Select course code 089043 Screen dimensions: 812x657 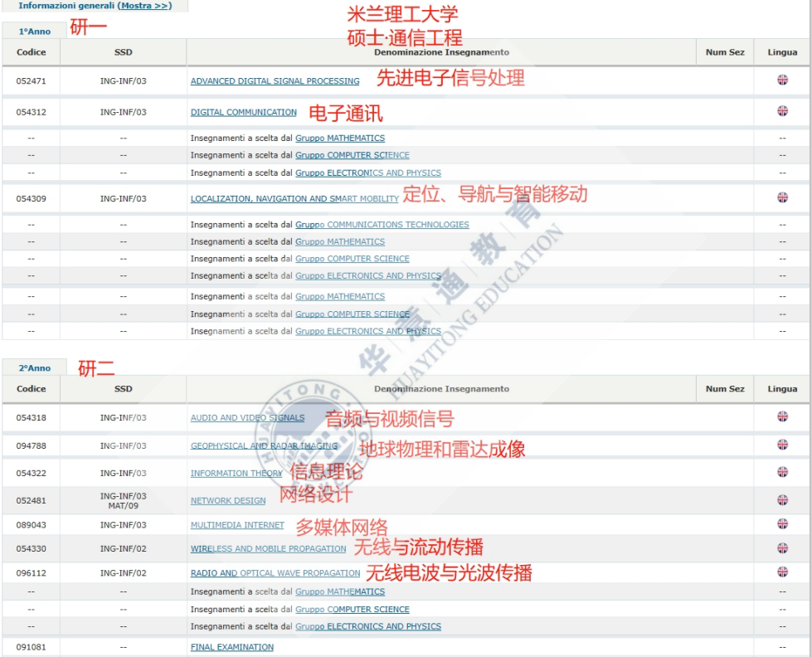point(31,525)
